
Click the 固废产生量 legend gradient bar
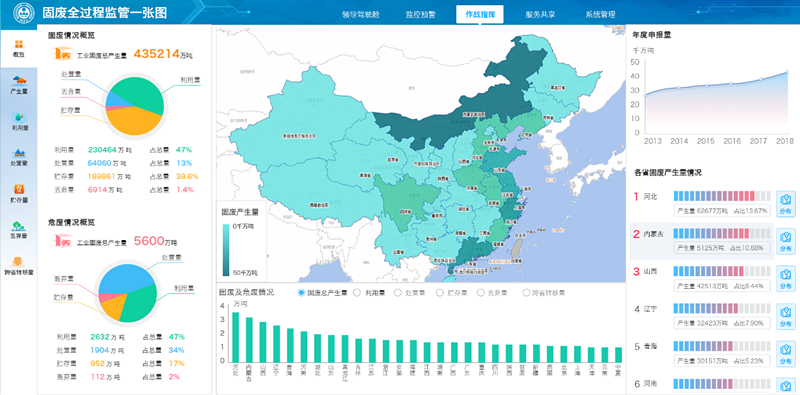[226, 249]
